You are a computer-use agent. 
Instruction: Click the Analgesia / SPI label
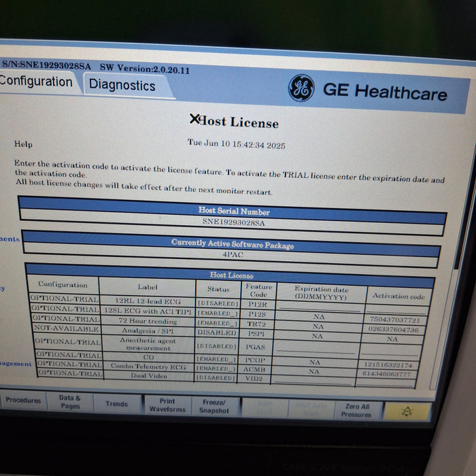148,330
